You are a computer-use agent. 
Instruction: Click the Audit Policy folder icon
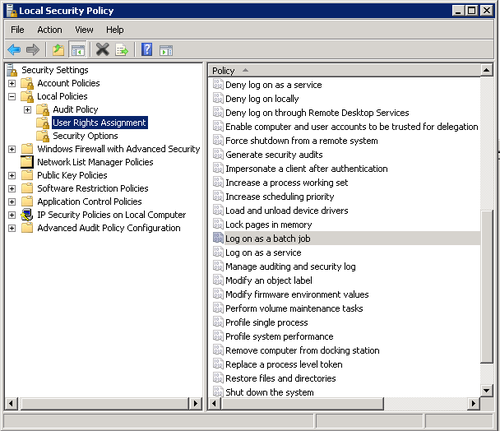pyautogui.click(x=43, y=110)
